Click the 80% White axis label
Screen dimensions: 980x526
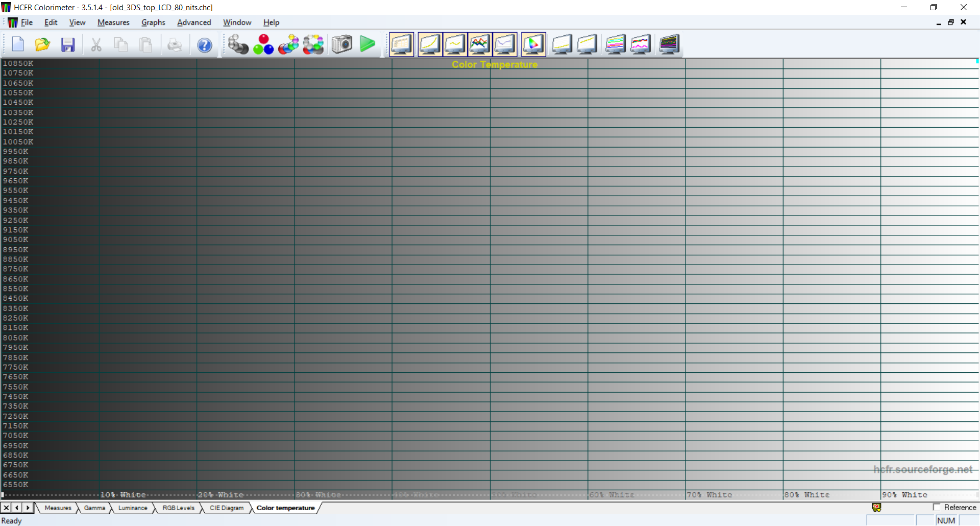pos(807,495)
